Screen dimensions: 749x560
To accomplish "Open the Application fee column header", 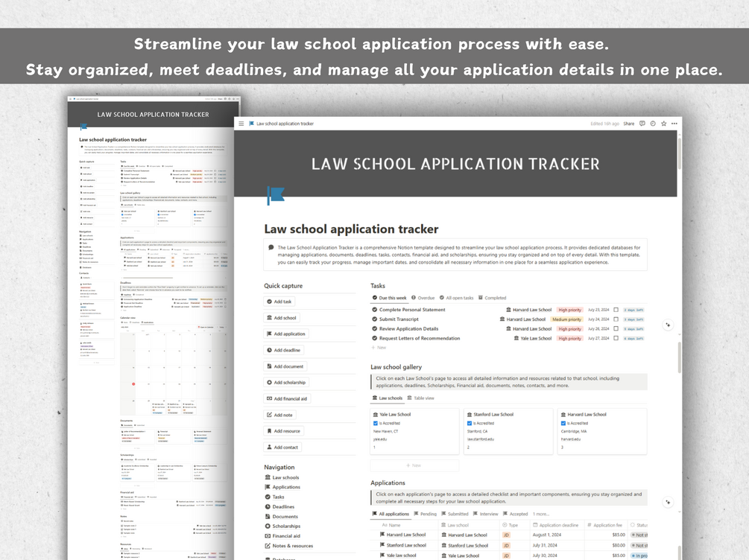I will pos(604,525).
